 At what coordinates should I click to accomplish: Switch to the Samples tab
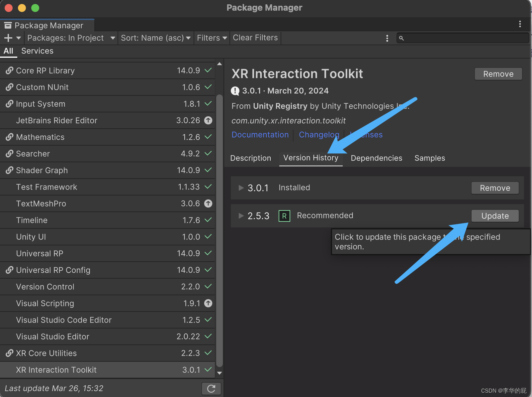coord(430,158)
